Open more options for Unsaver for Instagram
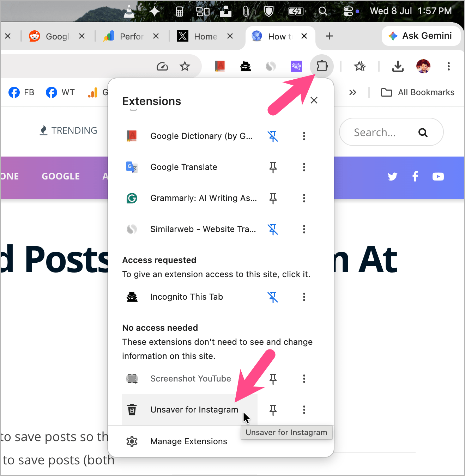Viewport: 465px width, 476px height. click(304, 410)
